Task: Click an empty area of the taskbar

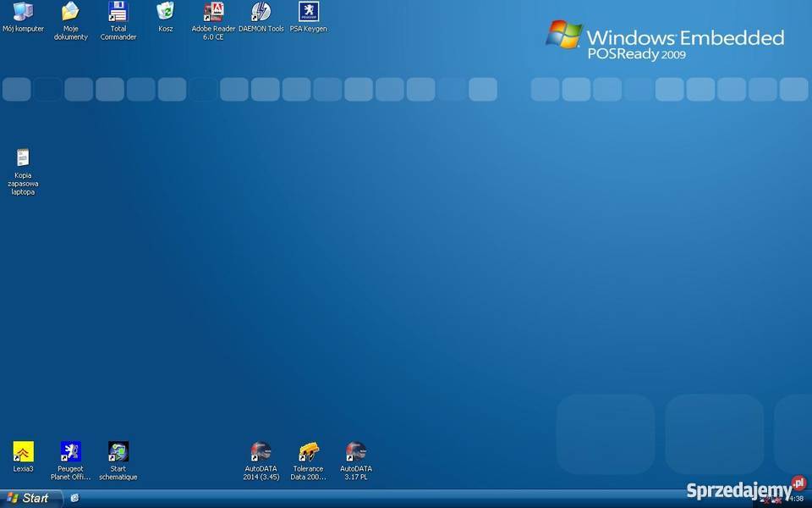Action: 381,499
